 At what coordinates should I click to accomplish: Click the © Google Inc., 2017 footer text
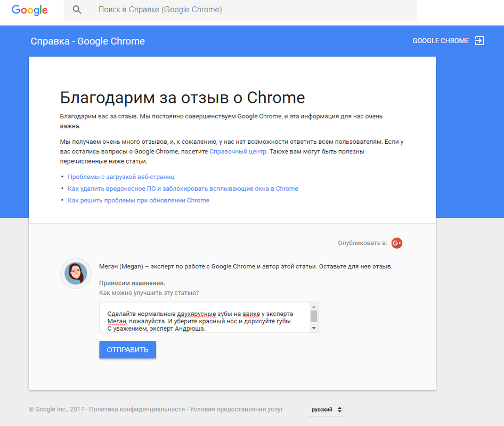pyautogui.click(x=56, y=409)
